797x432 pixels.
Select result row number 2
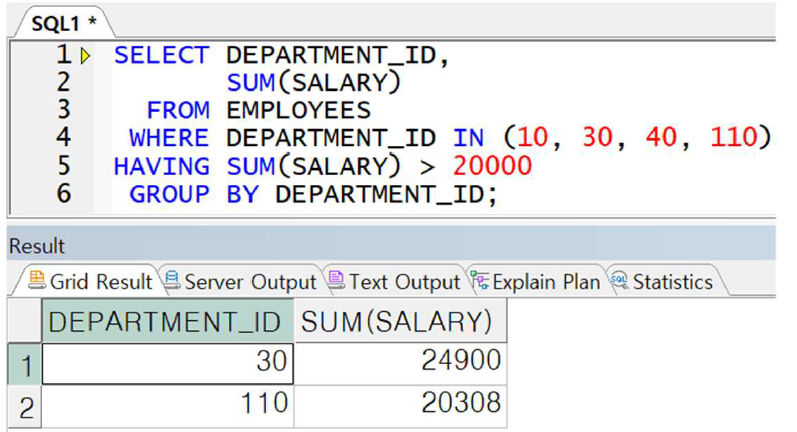point(24,407)
